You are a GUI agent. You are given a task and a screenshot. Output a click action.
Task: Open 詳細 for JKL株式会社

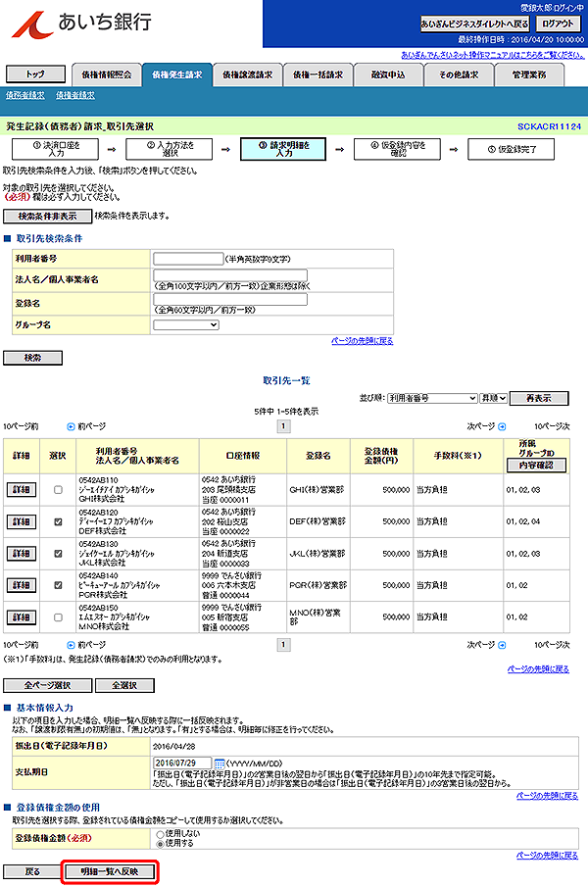point(22,553)
